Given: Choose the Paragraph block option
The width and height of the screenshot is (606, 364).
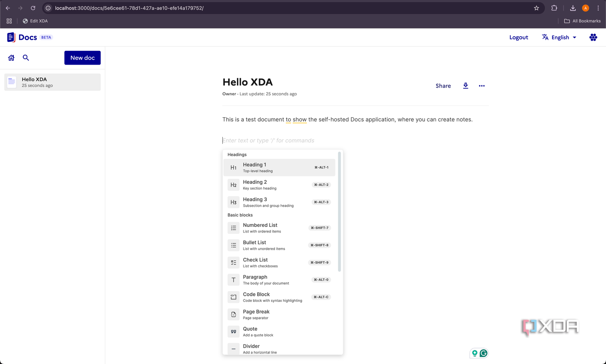Looking at the screenshot, I should 279,279.
